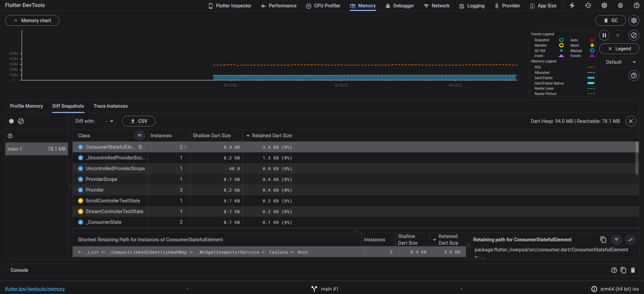The image size is (644, 294).
Task: Open the Default display interval dropdown
Action: tap(620, 62)
